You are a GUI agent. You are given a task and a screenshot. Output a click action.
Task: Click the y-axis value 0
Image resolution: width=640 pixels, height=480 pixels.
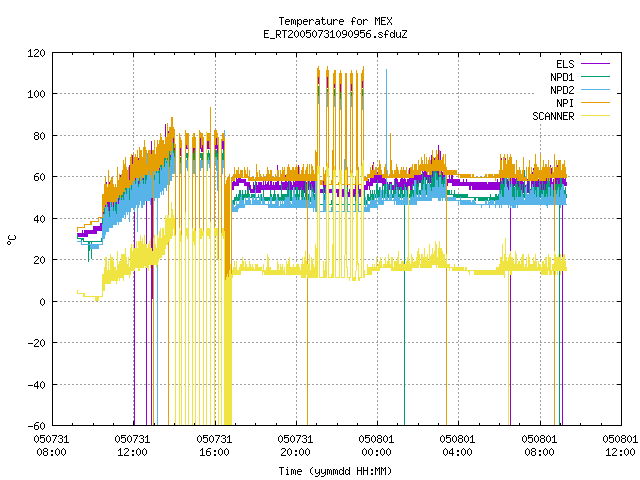[42, 302]
